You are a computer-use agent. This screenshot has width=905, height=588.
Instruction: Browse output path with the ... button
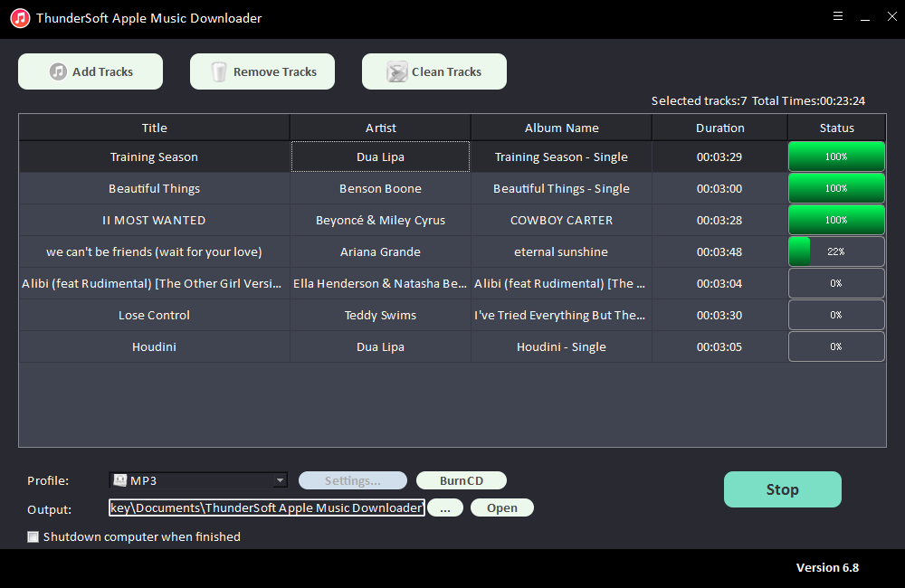coord(444,507)
